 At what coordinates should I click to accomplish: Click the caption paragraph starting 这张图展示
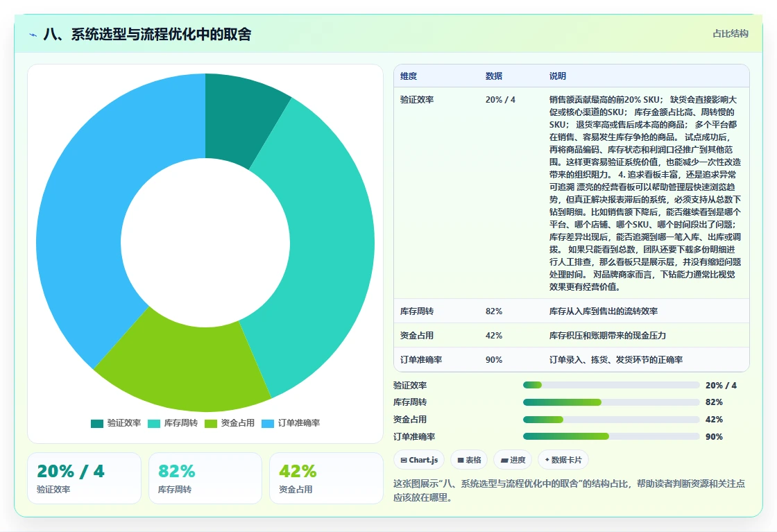coord(570,490)
